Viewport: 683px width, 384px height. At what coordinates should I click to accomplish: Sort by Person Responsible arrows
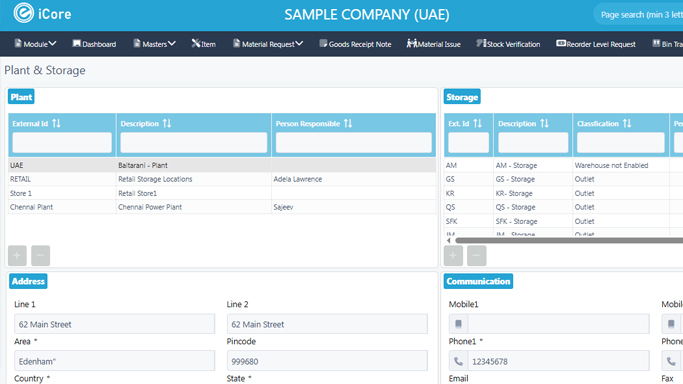348,124
